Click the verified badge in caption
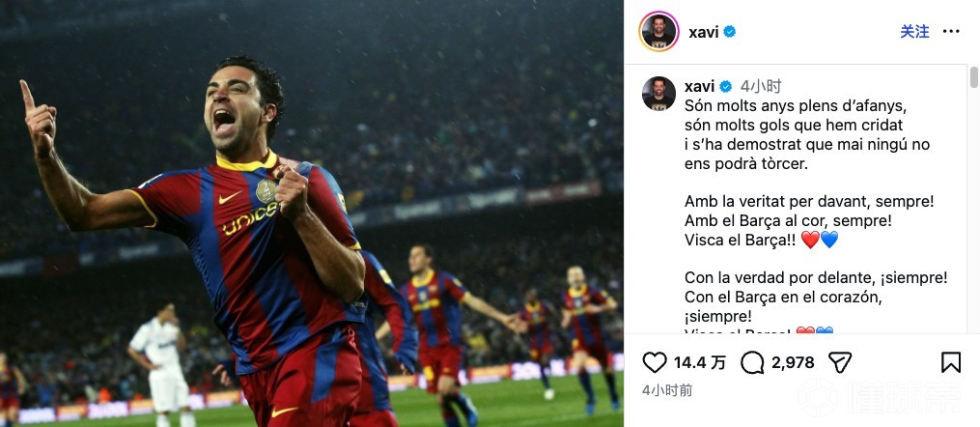The image size is (980, 427). click(726, 86)
